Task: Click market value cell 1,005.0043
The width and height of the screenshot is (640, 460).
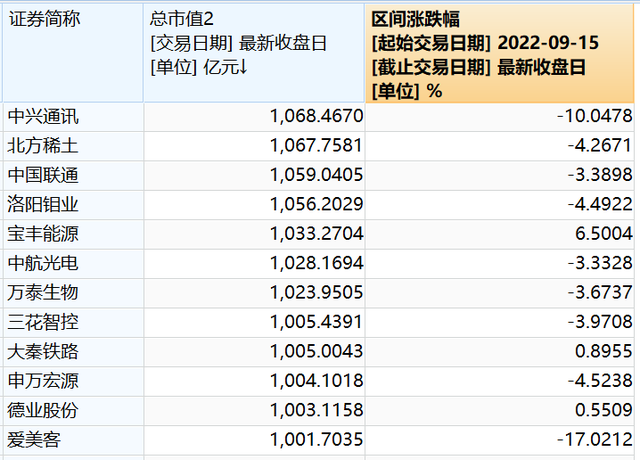Action: [254, 352]
